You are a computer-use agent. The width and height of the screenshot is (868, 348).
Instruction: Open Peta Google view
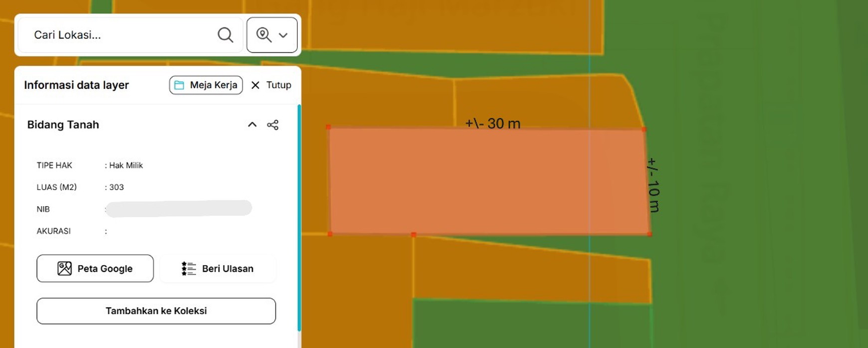(95, 269)
